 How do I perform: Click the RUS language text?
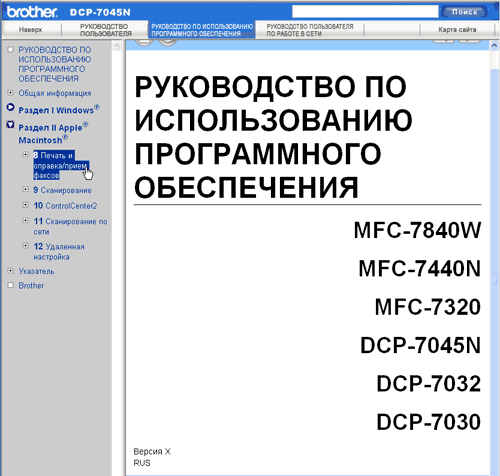tap(142, 463)
